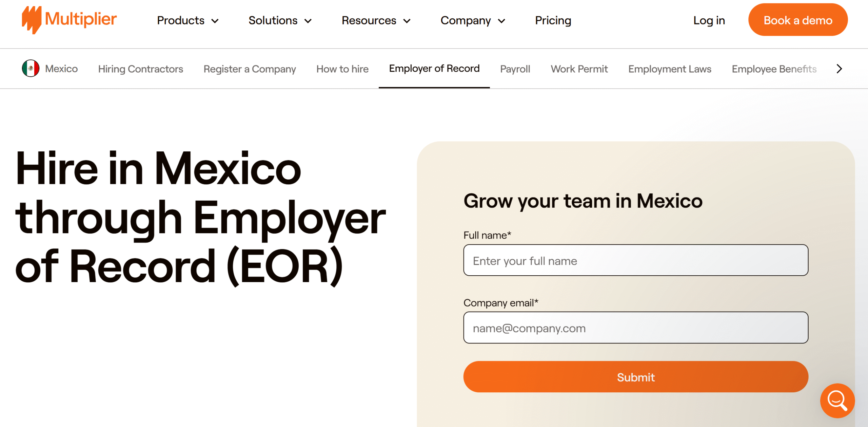Show more country tabs with right arrow
The width and height of the screenshot is (868, 427).
839,69
